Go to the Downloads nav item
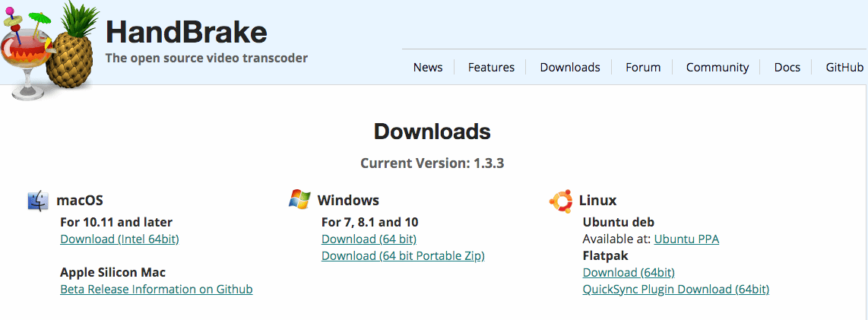The width and height of the screenshot is (868, 320). [x=570, y=68]
